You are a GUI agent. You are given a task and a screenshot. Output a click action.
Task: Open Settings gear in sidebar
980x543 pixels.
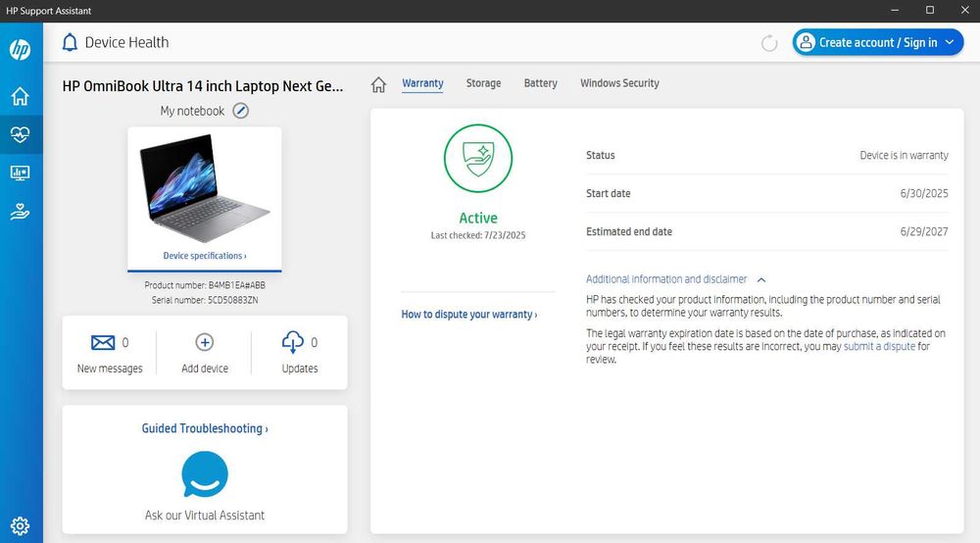coord(21,524)
